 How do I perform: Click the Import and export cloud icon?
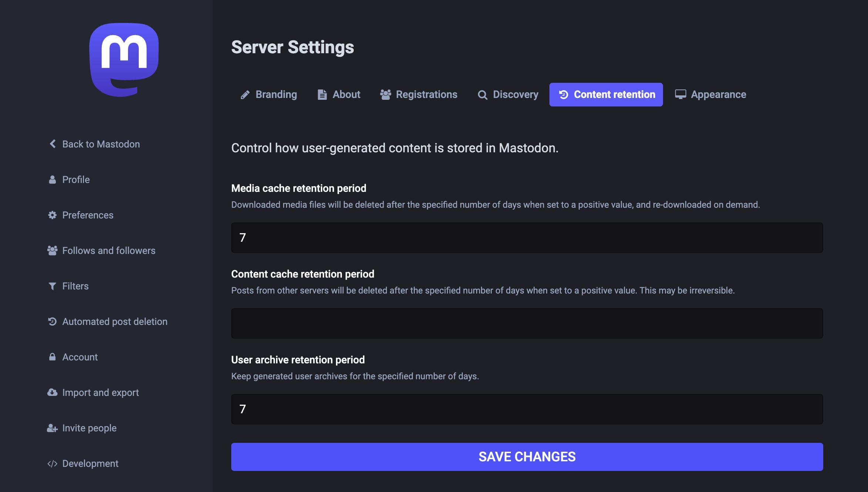[53, 393]
